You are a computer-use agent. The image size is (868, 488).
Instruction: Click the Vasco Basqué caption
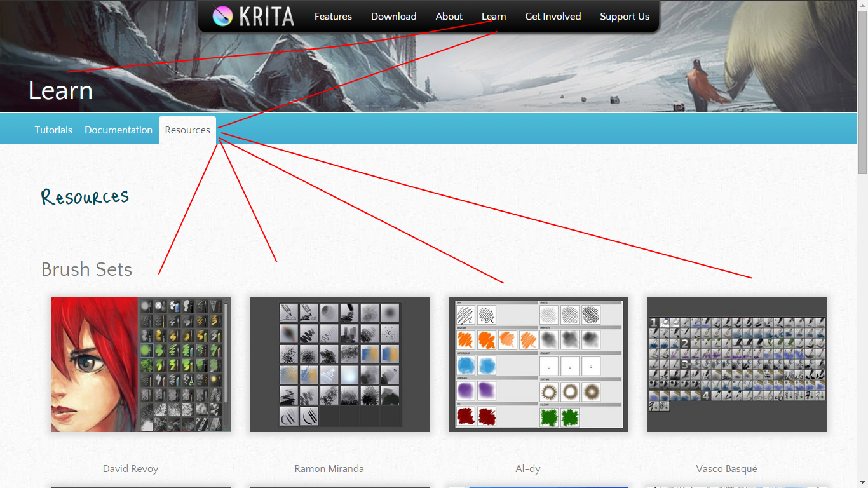727,469
